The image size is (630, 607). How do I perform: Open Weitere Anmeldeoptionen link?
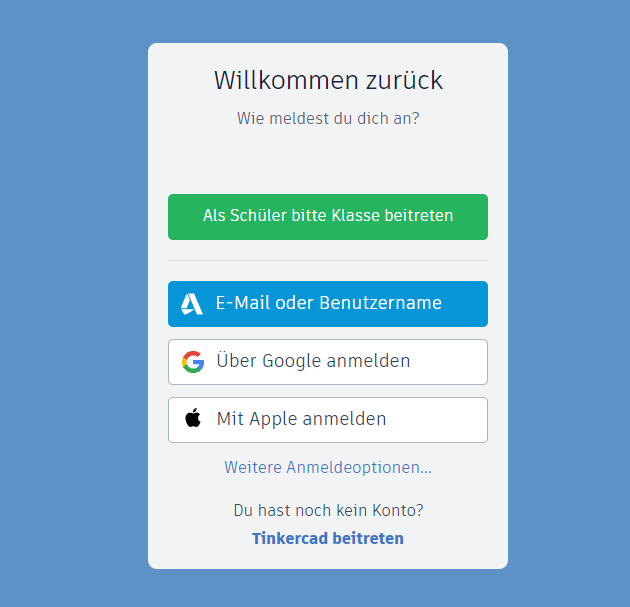(x=328, y=467)
